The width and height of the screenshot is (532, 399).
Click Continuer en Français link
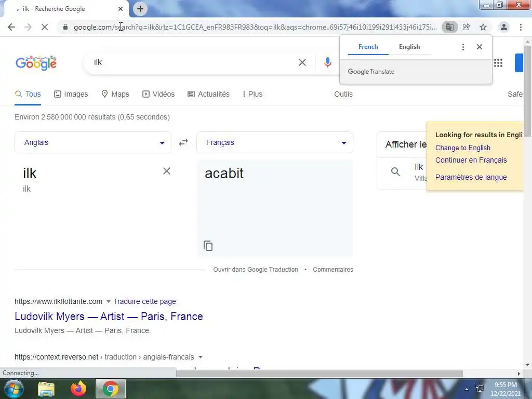click(471, 160)
